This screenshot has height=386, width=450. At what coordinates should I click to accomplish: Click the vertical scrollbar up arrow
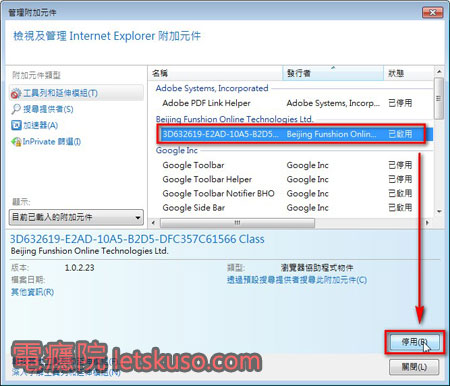(439, 72)
